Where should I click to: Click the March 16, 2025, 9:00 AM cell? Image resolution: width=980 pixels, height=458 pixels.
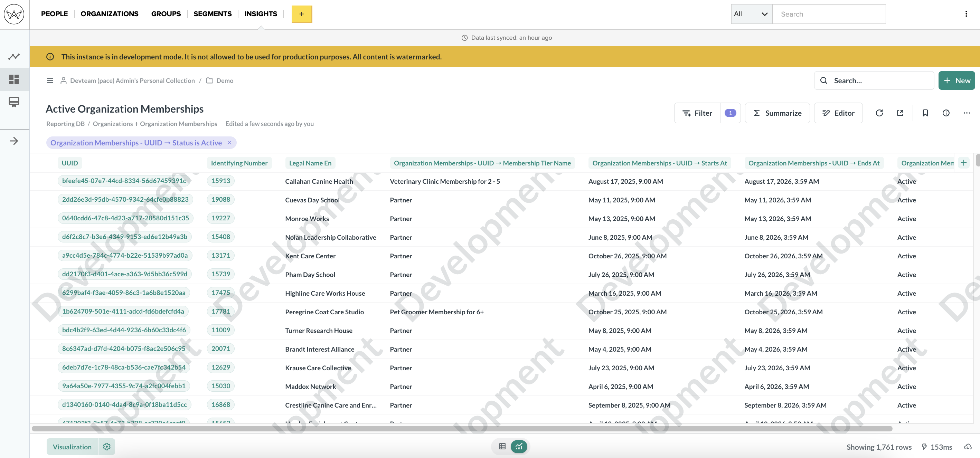pos(625,293)
